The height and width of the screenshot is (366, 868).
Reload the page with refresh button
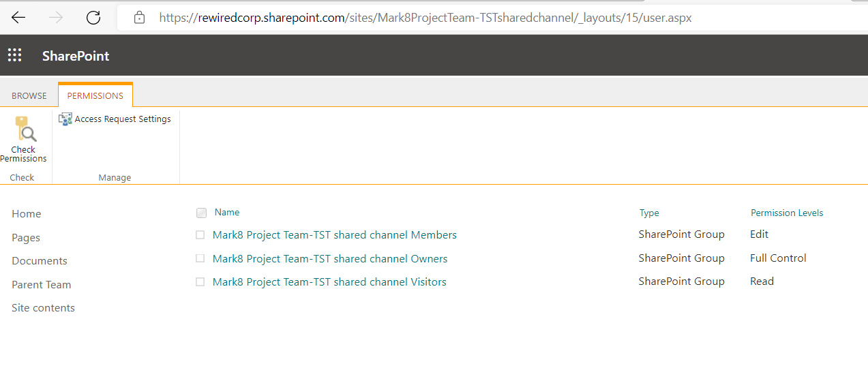pos(93,18)
